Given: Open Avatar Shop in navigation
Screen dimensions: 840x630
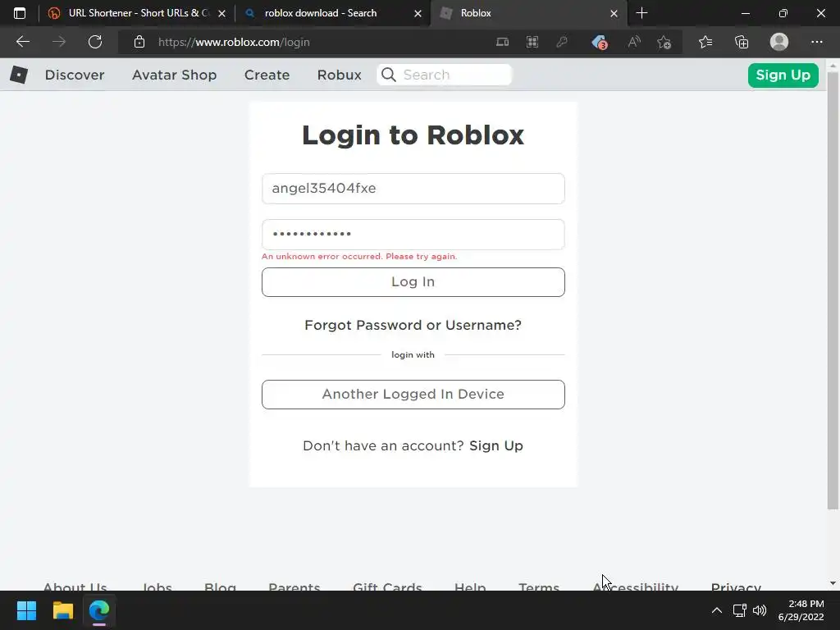Looking at the screenshot, I should pyautogui.click(x=174, y=75).
